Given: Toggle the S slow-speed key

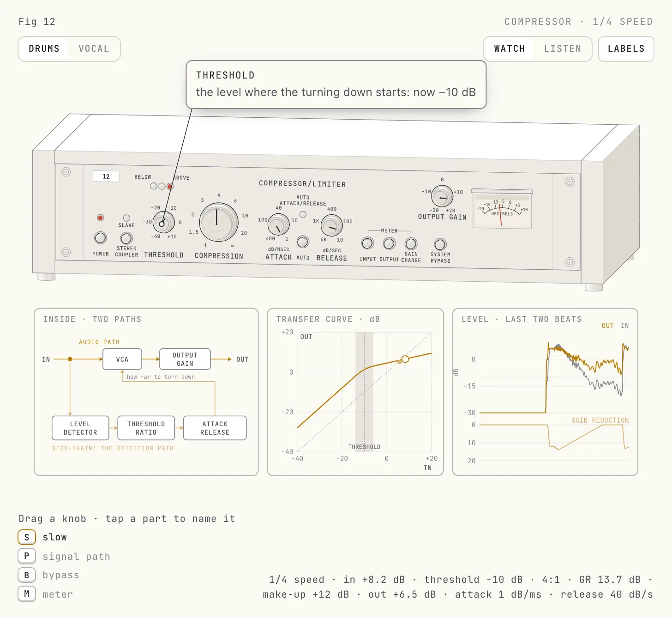Looking at the screenshot, I should point(27,537).
